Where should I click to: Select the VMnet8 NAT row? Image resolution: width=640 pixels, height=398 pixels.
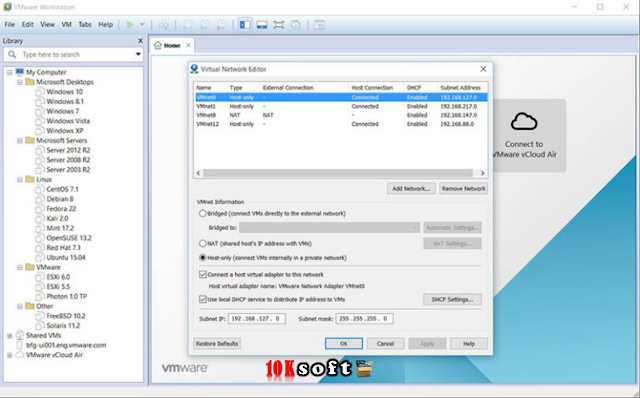[x=340, y=115]
